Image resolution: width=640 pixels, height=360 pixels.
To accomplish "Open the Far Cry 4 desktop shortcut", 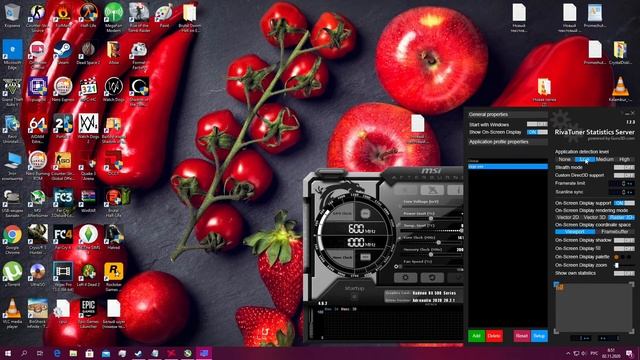I will [x=63, y=237].
